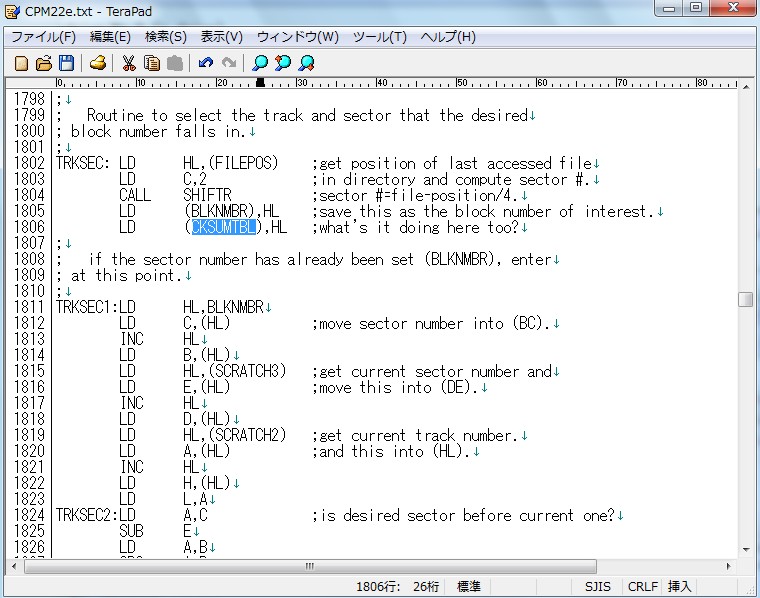Click the SJIS encoding status cell

598,586
